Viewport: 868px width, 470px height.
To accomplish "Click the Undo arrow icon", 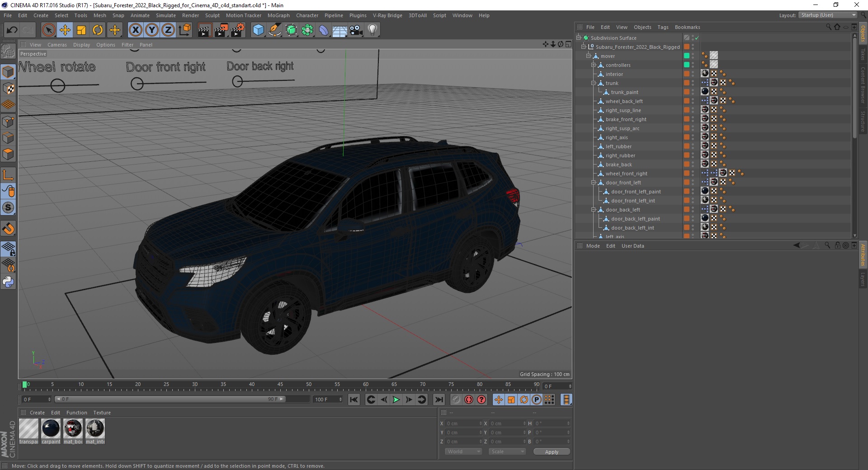I will point(12,30).
